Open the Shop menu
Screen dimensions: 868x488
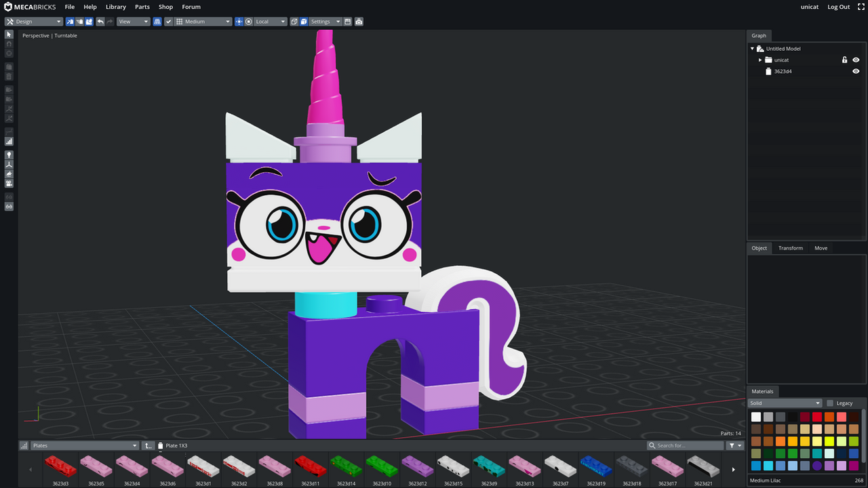pyautogui.click(x=166, y=7)
